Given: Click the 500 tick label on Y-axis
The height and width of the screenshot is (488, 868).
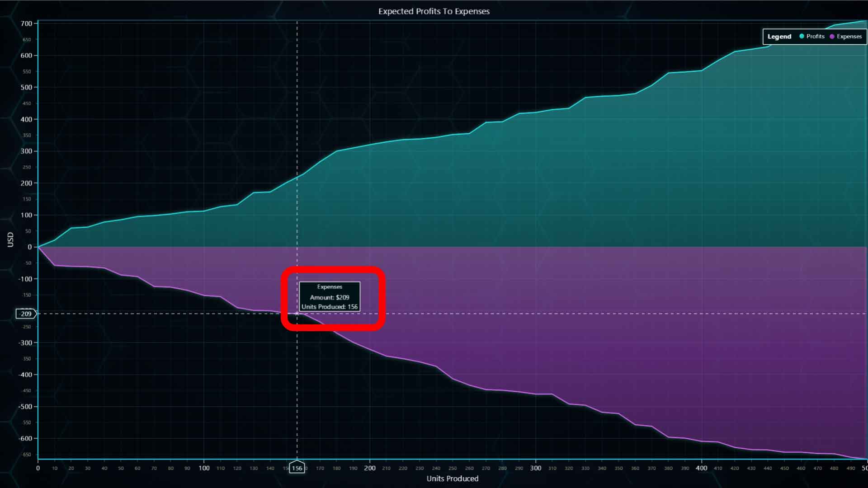Looking at the screenshot, I should 26,87.
